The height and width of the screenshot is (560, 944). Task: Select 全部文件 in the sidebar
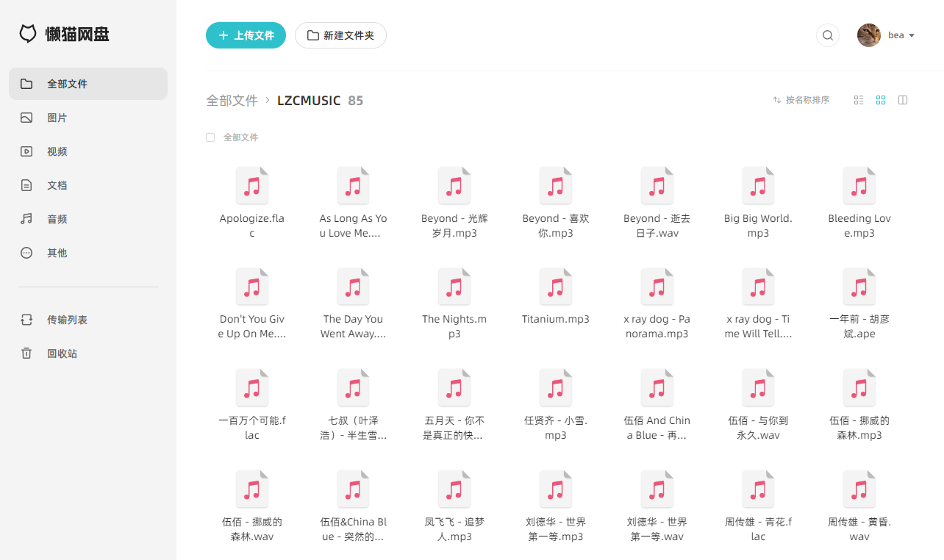(x=88, y=84)
